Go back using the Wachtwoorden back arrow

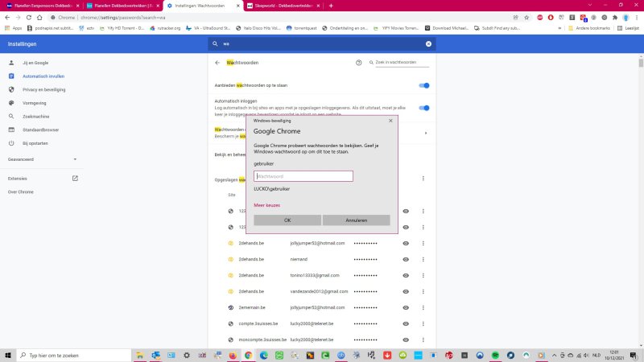point(217,62)
